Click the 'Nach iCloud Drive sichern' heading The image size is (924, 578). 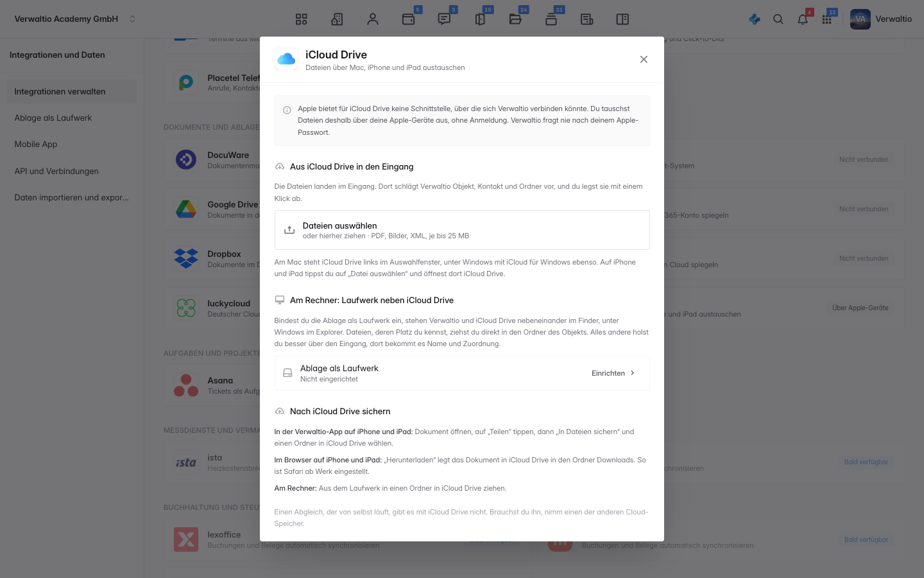340,412
